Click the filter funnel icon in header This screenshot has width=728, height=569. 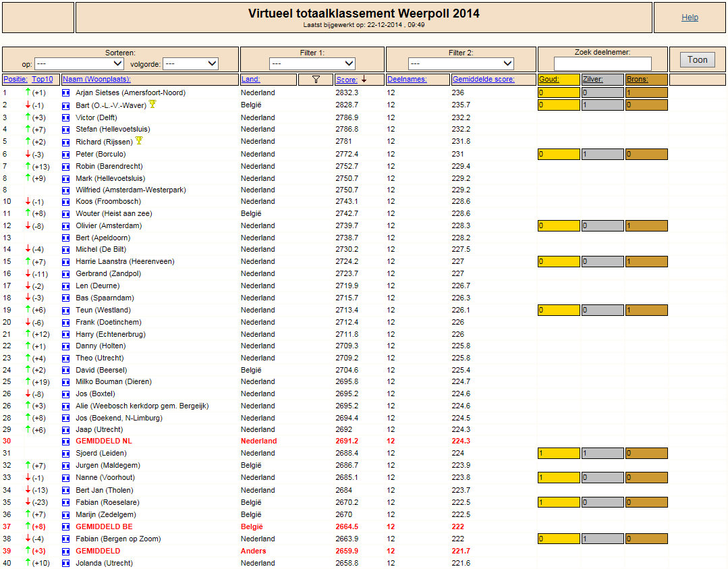[316, 80]
